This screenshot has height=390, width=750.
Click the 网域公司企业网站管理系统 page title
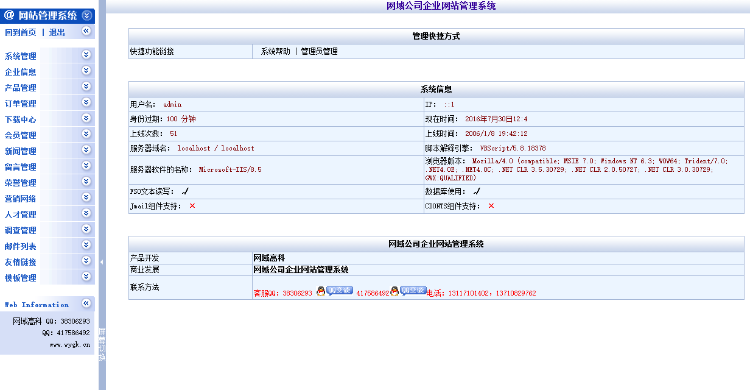(x=441, y=6)
